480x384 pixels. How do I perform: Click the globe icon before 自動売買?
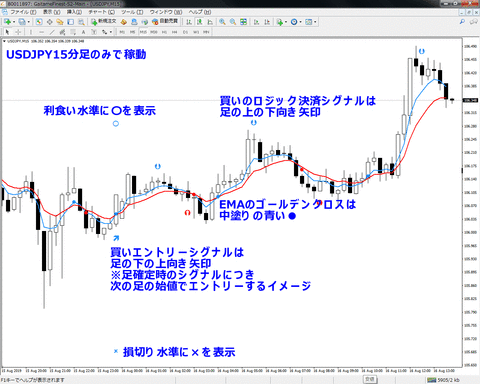[144, 22]
